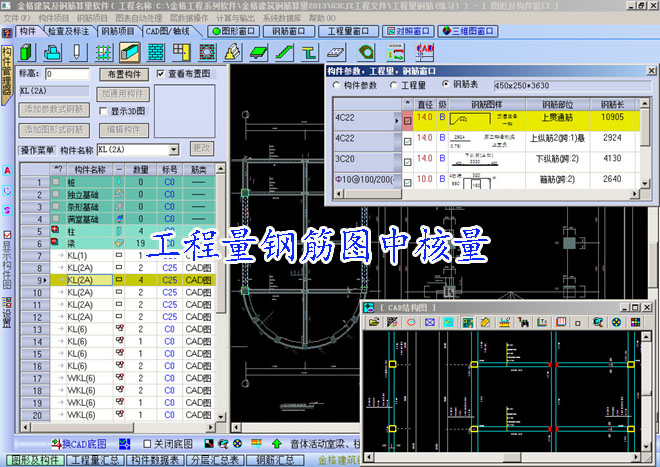Collapse the 梁 category row
The image size is (660, 467).
[x=57, y=243]
